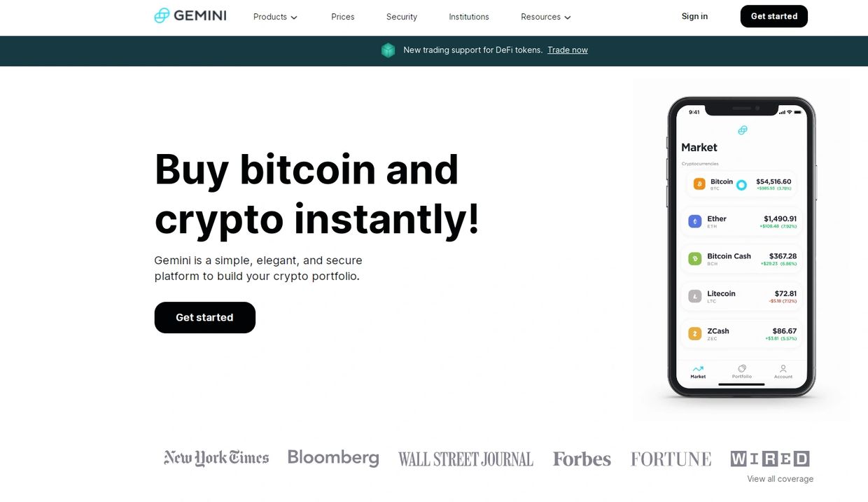Click the Bloomberg press logo
Screen dimensions: 868x502
333,458
